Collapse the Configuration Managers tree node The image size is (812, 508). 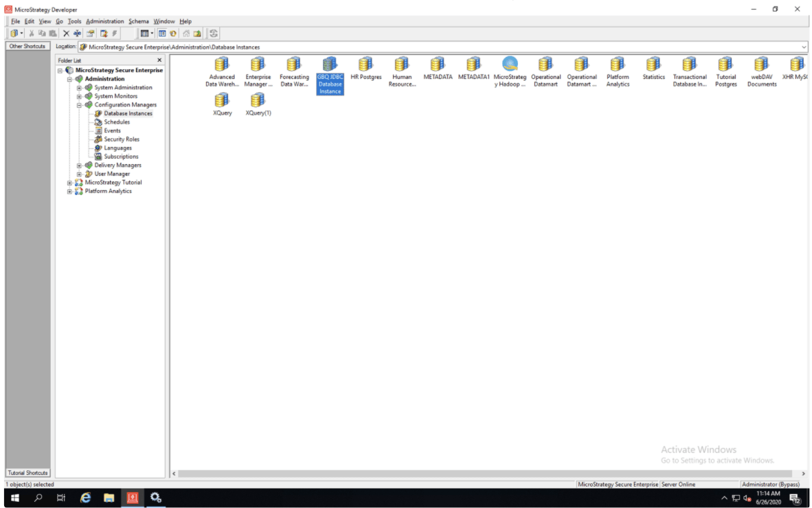coord(79,105)
